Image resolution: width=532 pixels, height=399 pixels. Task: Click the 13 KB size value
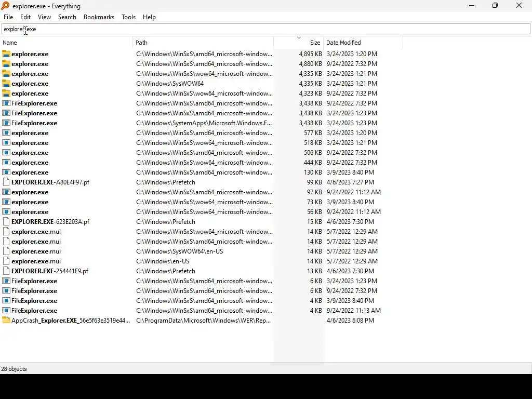314,271
